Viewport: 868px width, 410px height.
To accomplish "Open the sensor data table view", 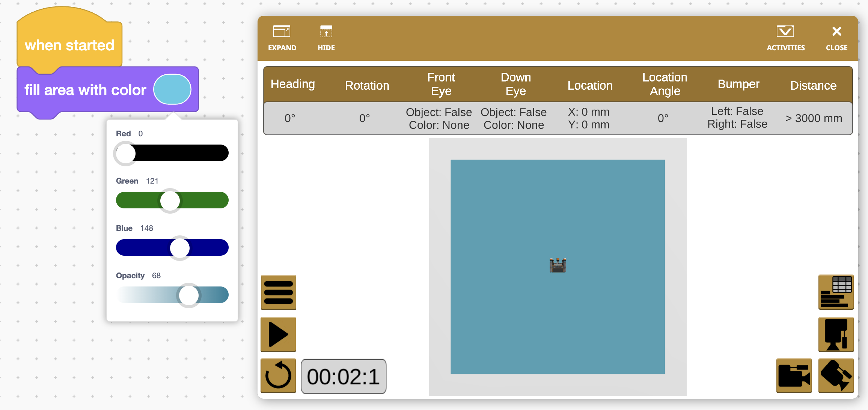I will coord(835,292).
